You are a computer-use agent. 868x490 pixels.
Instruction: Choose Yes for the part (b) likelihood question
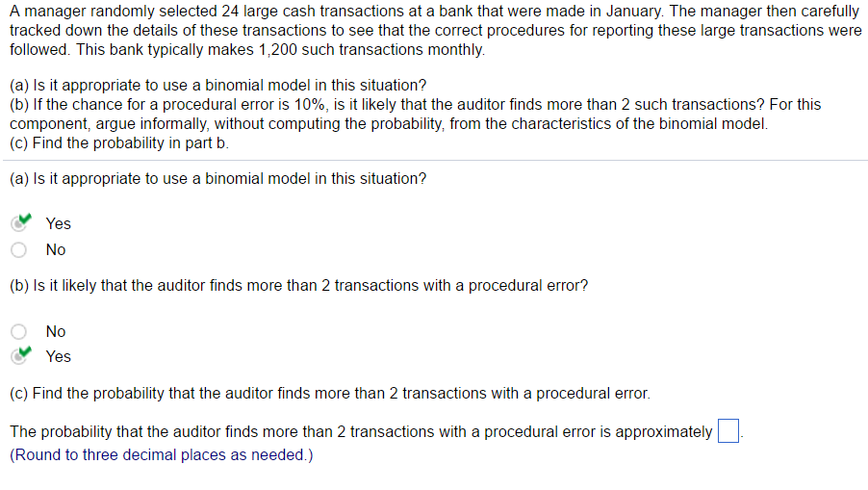[19, 356]
